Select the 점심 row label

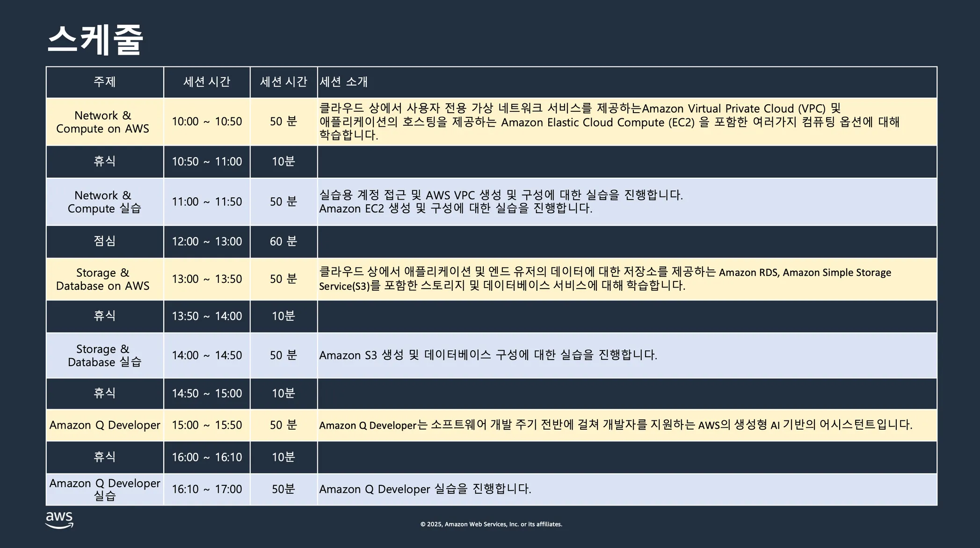104,241
